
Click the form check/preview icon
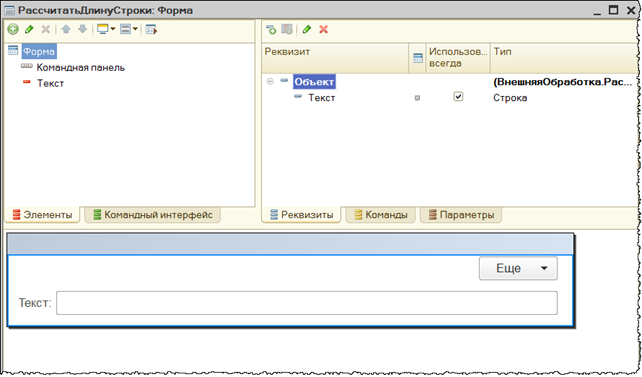click(151, 29)
